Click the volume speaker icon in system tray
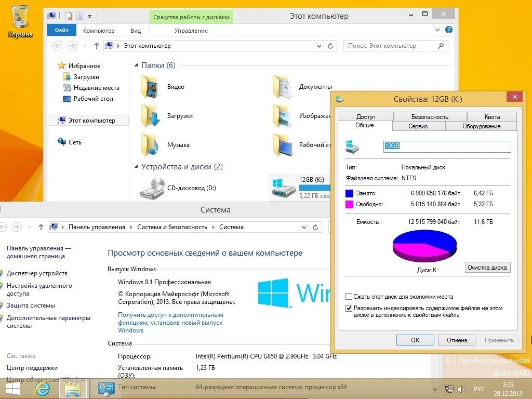Screen dimensions: 532x399 pyautogui.click(x=462, y=389)
